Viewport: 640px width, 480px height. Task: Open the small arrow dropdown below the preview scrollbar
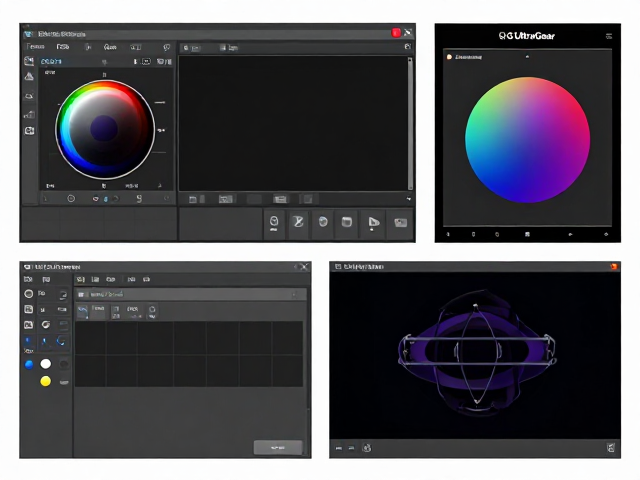(x=409, y=199)
